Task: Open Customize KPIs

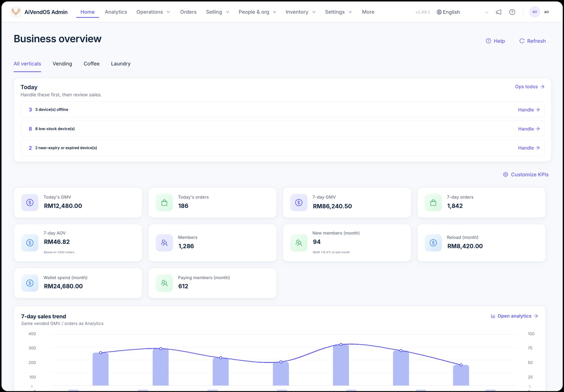Action: pos(526,174)
